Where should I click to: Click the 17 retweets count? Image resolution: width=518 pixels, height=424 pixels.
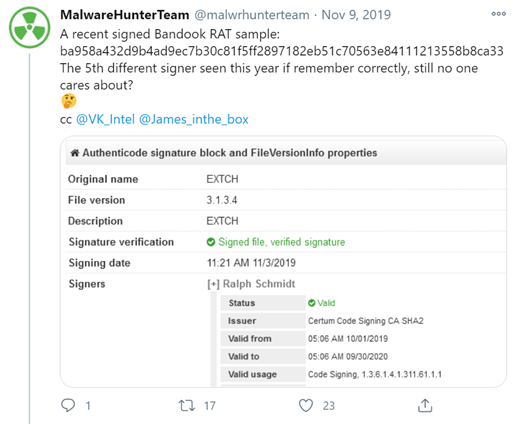[210, 406]
